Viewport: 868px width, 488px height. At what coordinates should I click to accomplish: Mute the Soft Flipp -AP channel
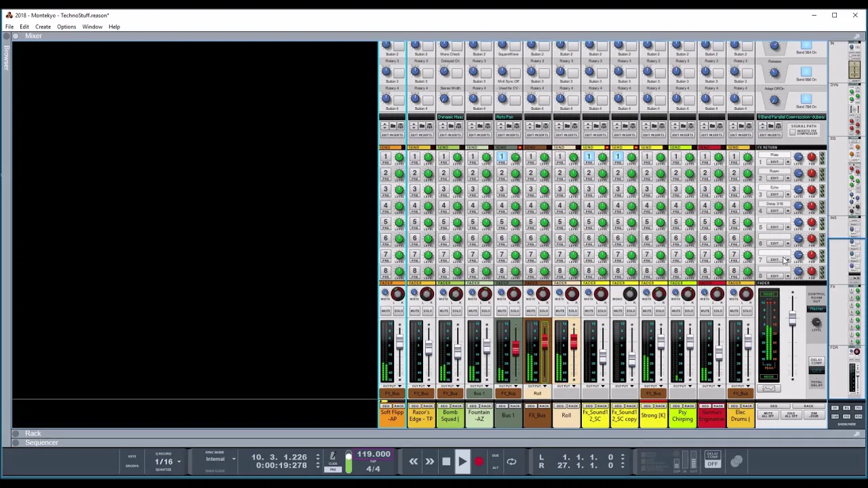(x=385, y=311)
